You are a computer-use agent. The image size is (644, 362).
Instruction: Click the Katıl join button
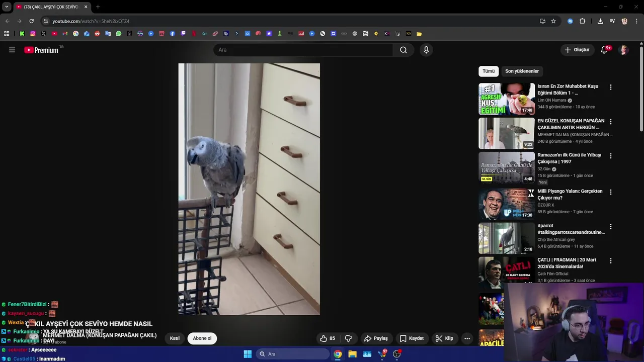click(x=175, y=338)
